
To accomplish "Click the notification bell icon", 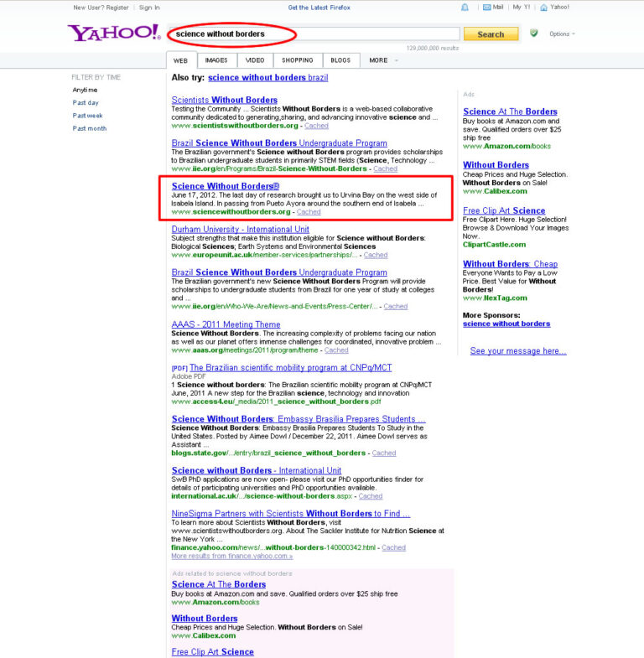I will point(465,8).
